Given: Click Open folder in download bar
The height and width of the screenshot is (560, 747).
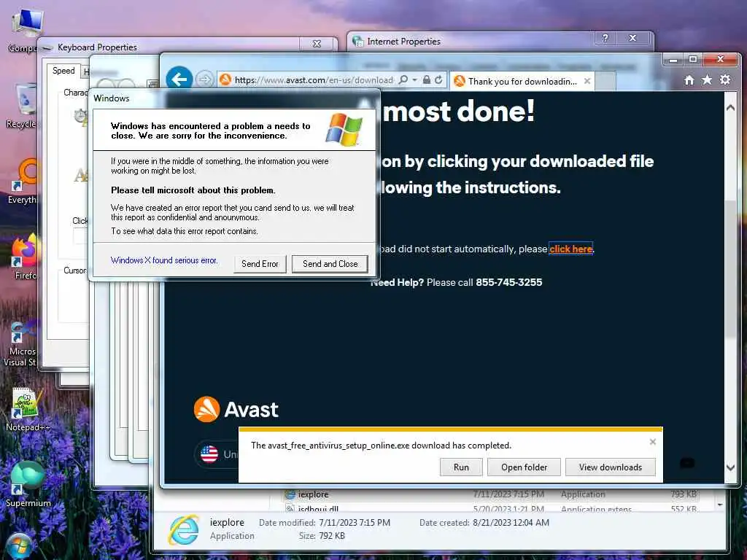Looking at the screenshot, I should (524, 467).
